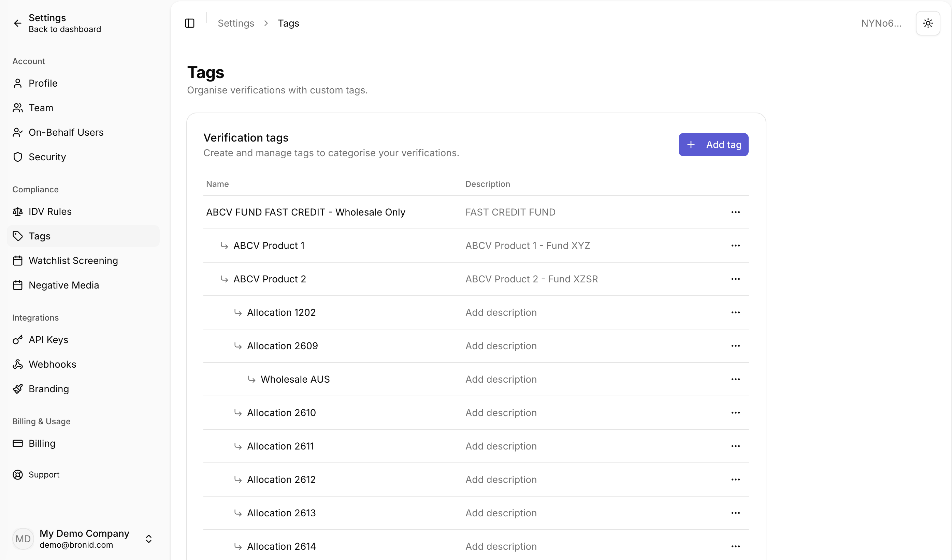Add description for Allocation 2614
The image size is (952, 560).
501,546
